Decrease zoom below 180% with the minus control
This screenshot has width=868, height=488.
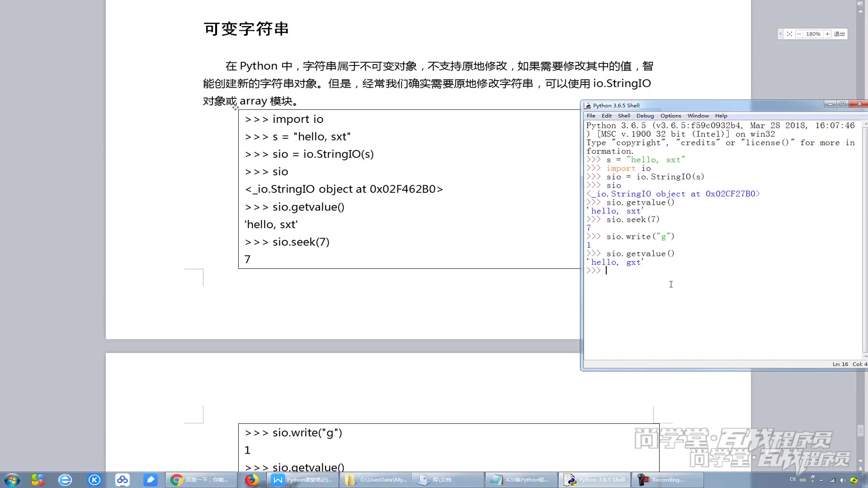pyautogui.click(x=799, y=34)
